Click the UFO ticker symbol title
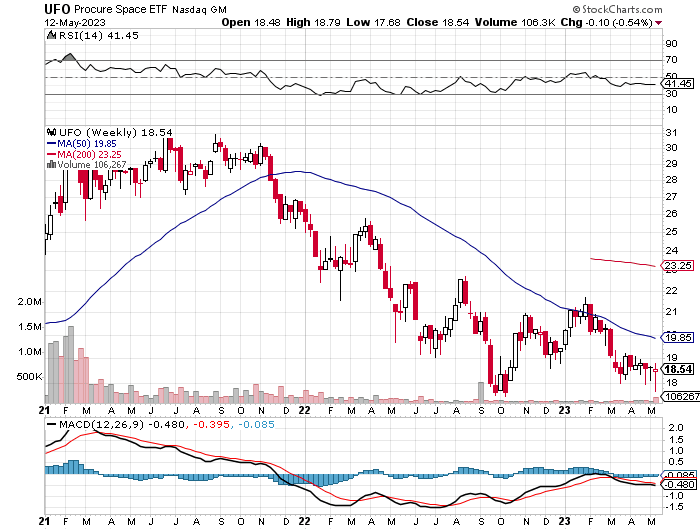The width and height of the screenshot is (700, 530). (x=58, y=9)
